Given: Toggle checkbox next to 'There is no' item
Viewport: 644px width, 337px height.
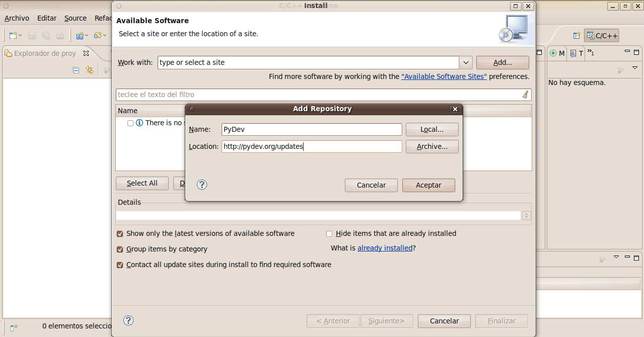Looking at the screenshot, I should point(130,123).
